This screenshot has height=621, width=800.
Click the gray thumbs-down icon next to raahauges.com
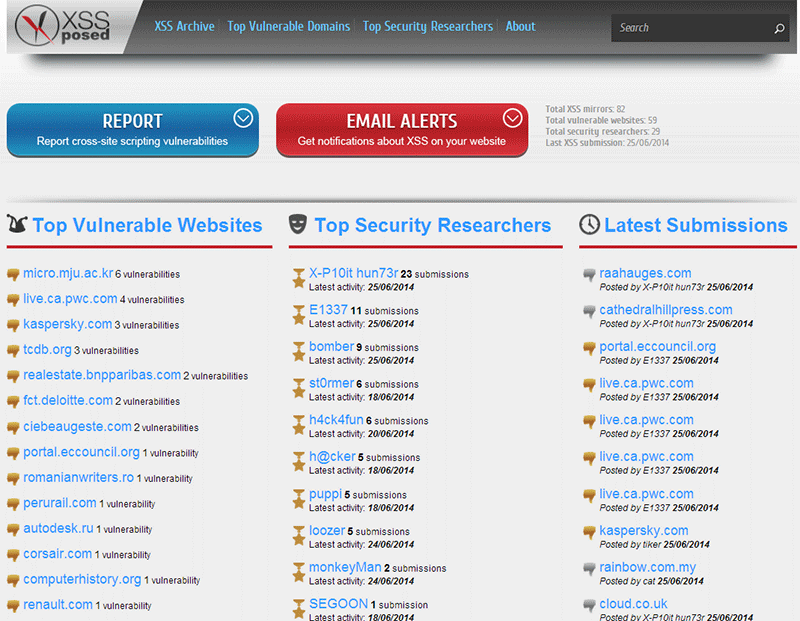589,275
